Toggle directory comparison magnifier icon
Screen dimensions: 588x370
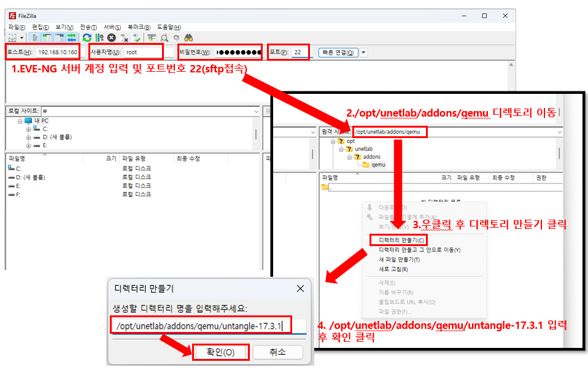tap(164, 38)
